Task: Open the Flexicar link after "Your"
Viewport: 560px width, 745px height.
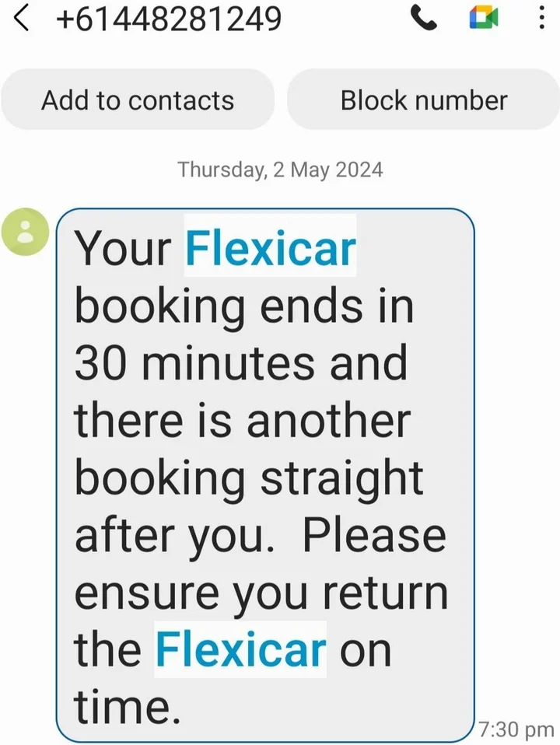Action: 270,249
